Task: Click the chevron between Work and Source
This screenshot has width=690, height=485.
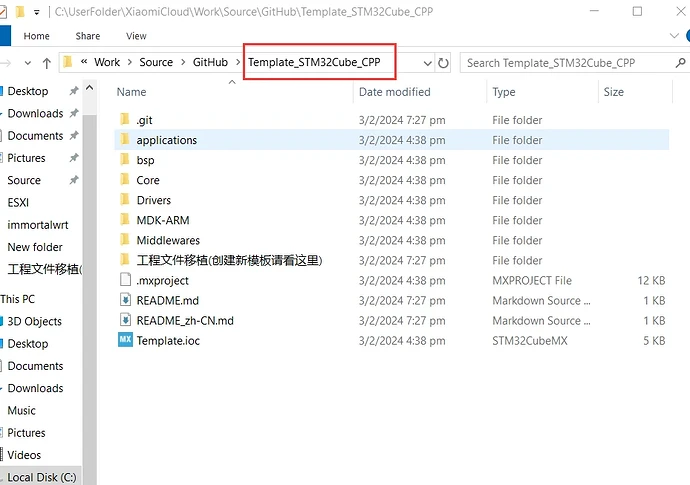Action: click(x=130, y=62)
